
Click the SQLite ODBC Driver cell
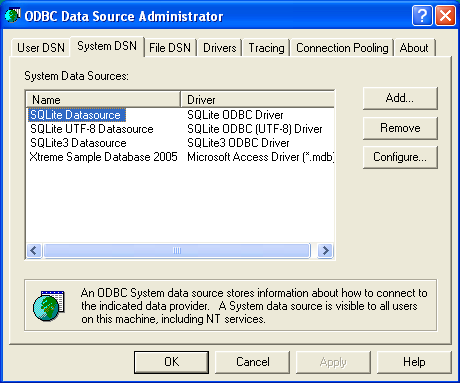(235, 115)
